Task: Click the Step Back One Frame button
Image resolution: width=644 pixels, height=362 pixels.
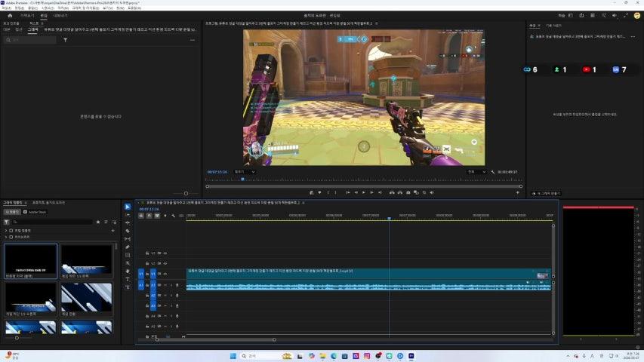Action: point(356,192)
